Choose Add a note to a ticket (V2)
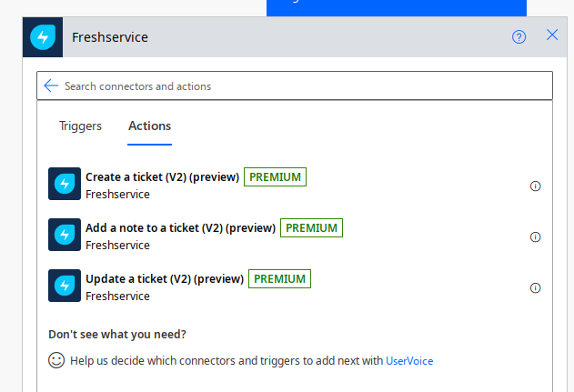Image resolution: width=574 pixels, height=392 pixels. [180, 227]
